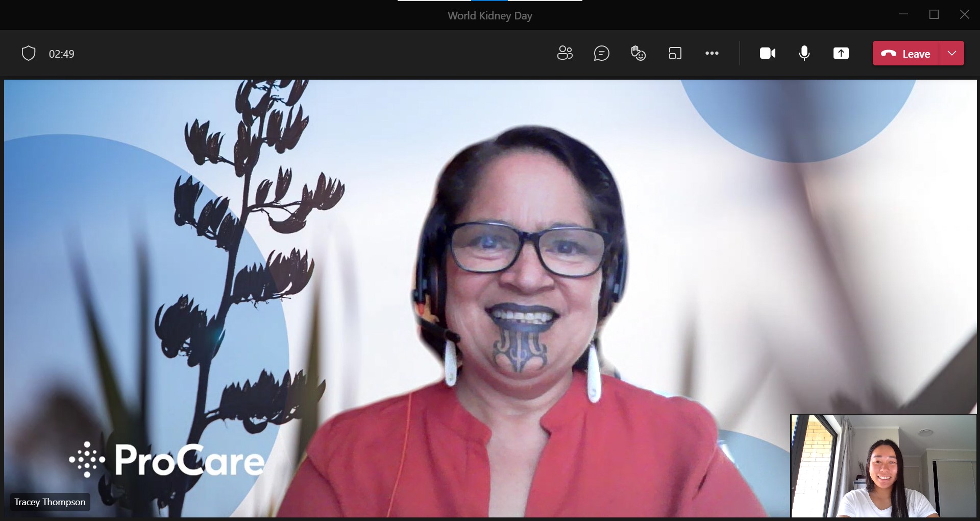This screenshot has height=521, width=980.
Task: Mute the microphone
Action: point(804,53)
